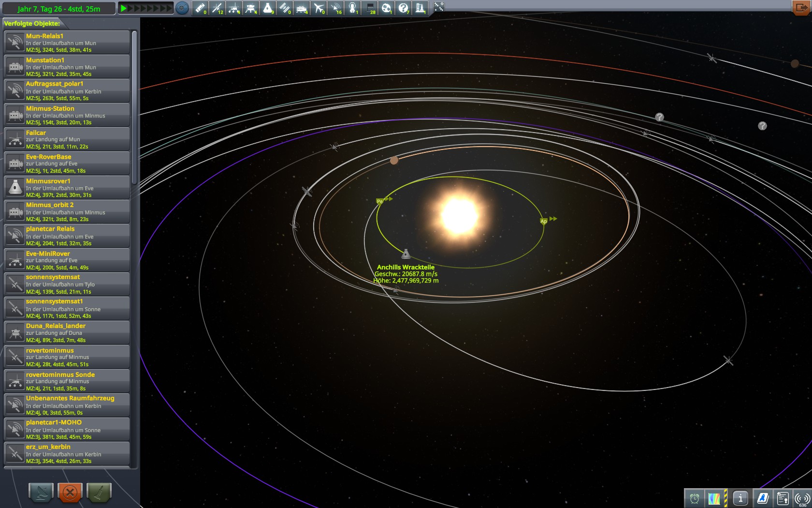Open the KSPedia rocket book icon

point(763,498)
